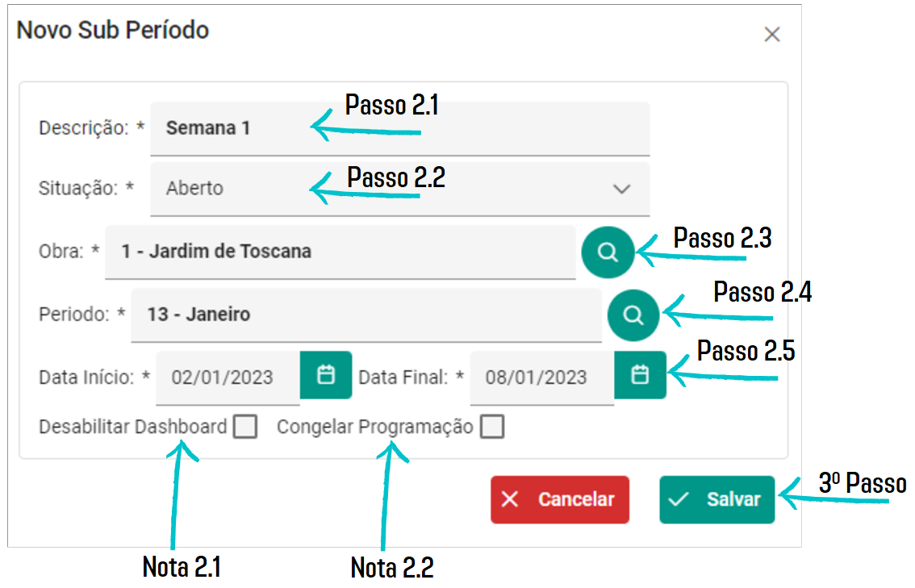This screenshot has width=915, height=588.
Task: Open the Periodo search magnifier button
Action: pyautogui.click(x=633, y=315)
